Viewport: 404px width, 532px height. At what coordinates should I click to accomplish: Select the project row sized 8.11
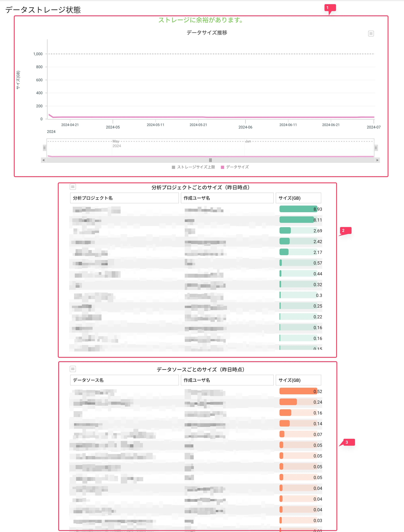196,220
